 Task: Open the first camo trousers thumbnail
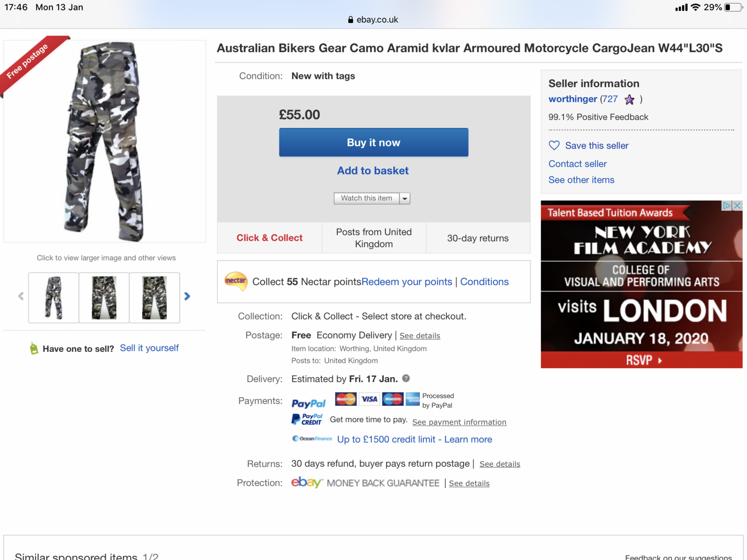[x=54, y=298]
